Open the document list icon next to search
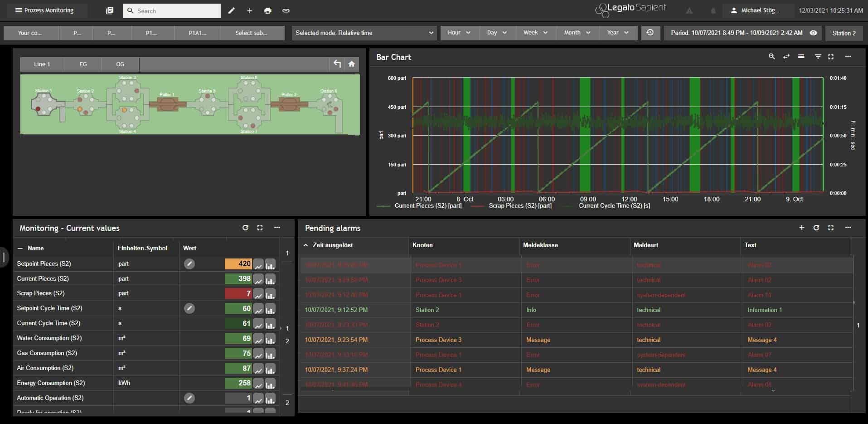This screenshot has width=868, height=424. pyautogui.click(x=110, y=10)
